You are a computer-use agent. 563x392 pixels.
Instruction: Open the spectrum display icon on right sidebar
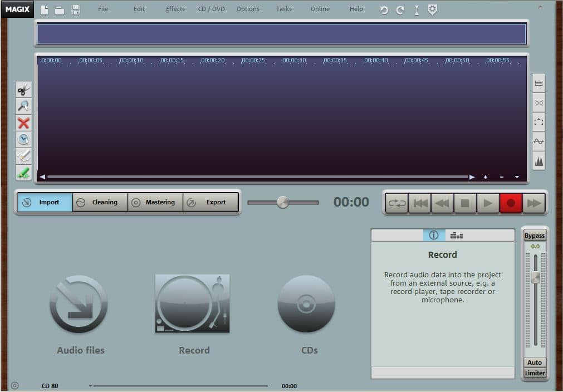538,161
